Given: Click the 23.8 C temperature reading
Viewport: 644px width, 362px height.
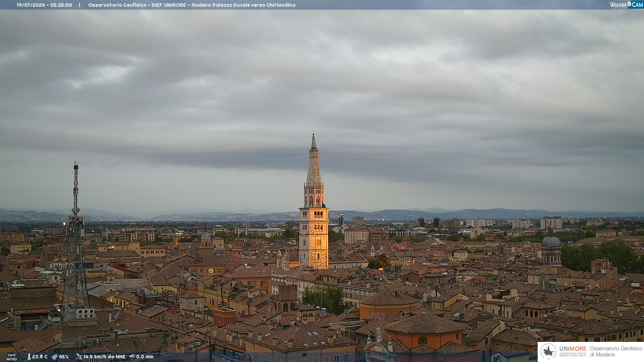Looking at the screenshot, I should point(40,357).
